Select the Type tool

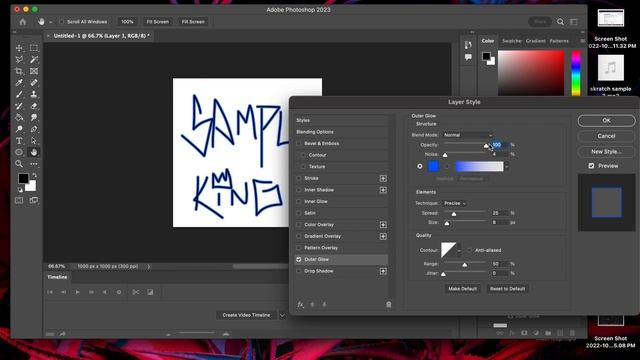point(19,141)
